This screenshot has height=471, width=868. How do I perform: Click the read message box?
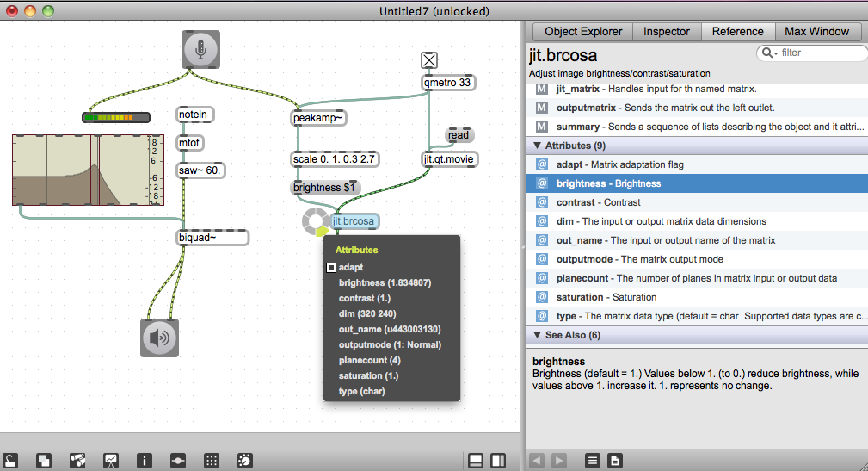pos(459,135)
